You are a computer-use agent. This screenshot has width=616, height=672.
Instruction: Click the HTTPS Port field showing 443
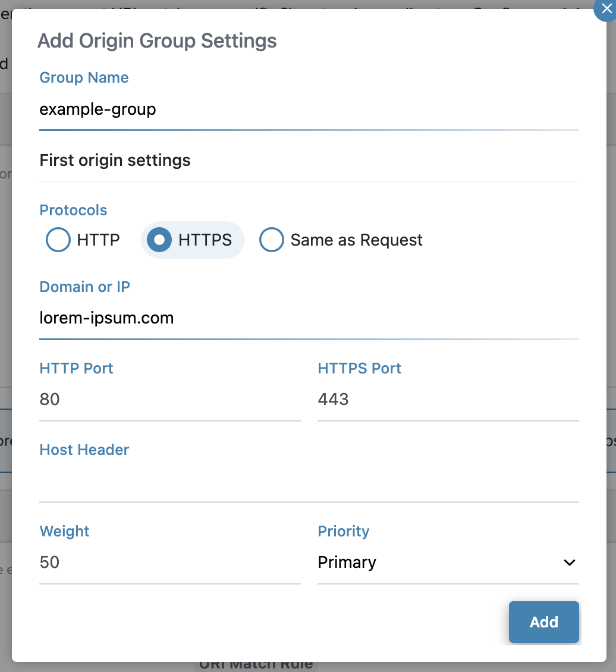coord(448,400)
